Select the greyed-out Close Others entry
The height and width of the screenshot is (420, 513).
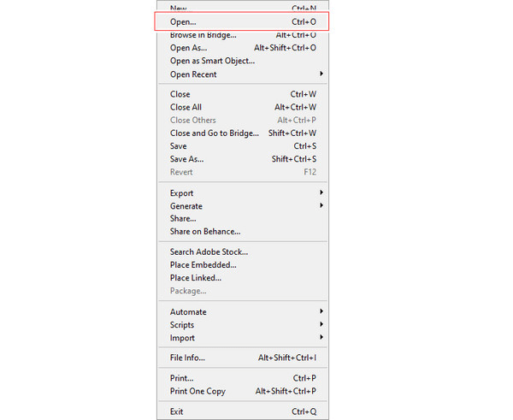pyautogui.click(x=243, y=121)
